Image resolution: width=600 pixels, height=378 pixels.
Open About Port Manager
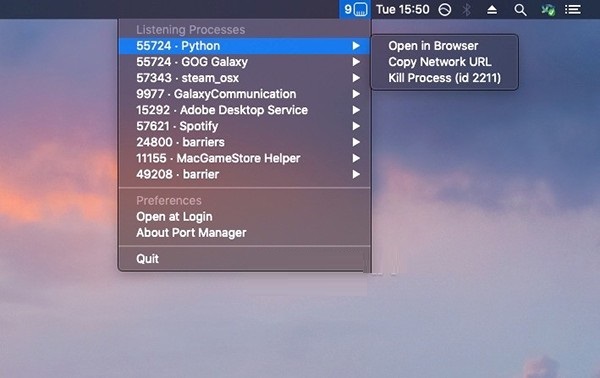[x=244, y=233]
